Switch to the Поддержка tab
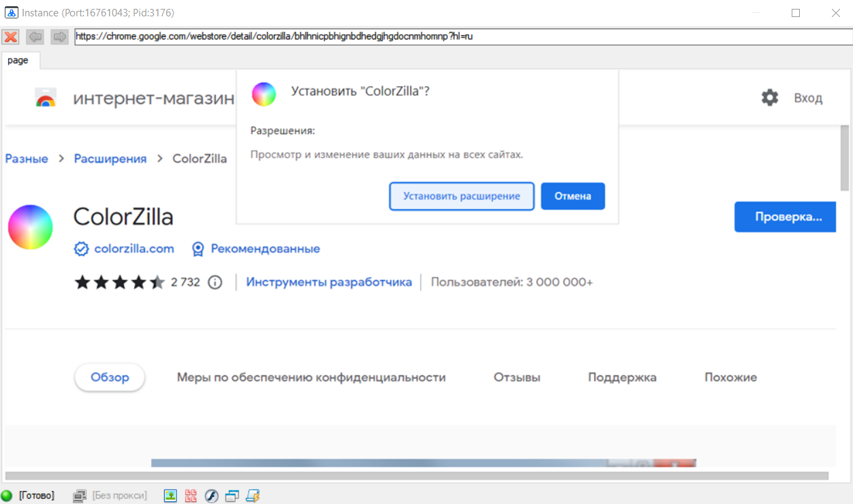The width and height of the screenshot is (853, 504). tap(623, 377)
